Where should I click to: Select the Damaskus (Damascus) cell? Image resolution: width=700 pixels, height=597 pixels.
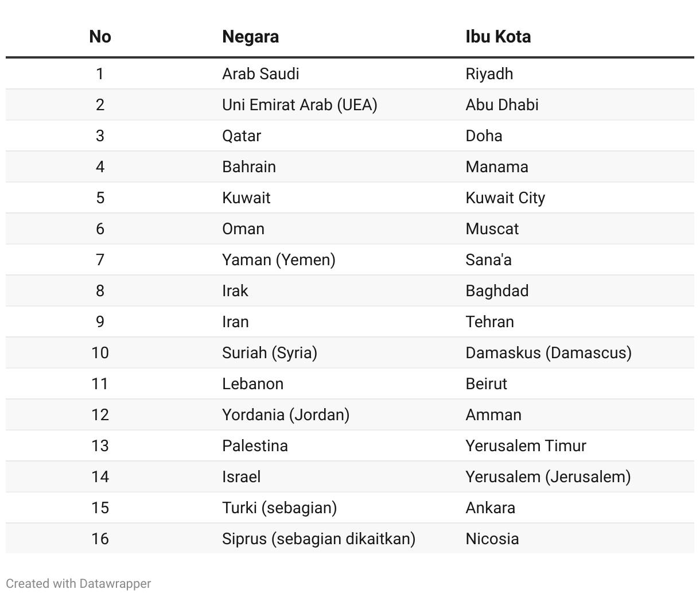pyautogui.click(x=549, y=353)
